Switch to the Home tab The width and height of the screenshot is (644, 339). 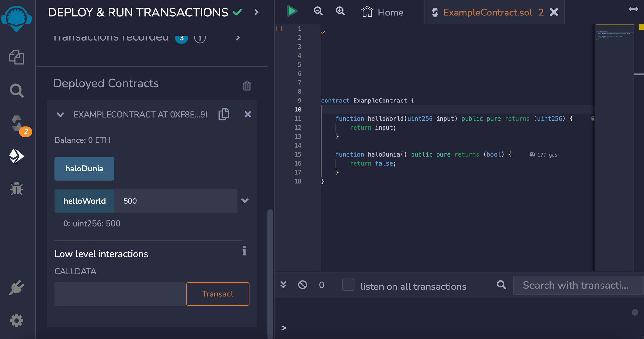[x=383, y=12]
